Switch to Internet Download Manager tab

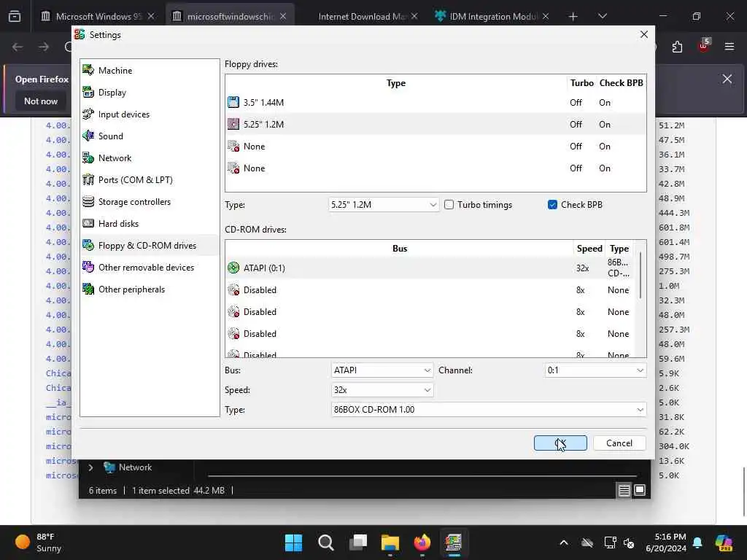tap(361, 16)
